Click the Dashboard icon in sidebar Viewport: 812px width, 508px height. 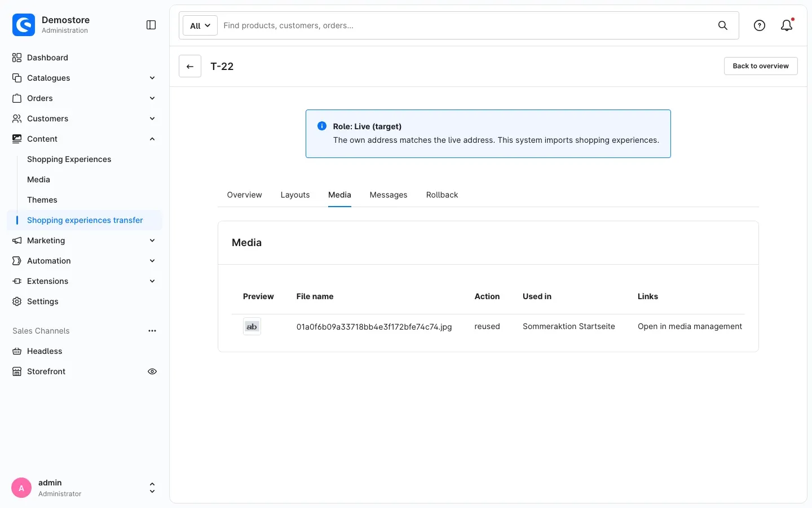[17, 58]
